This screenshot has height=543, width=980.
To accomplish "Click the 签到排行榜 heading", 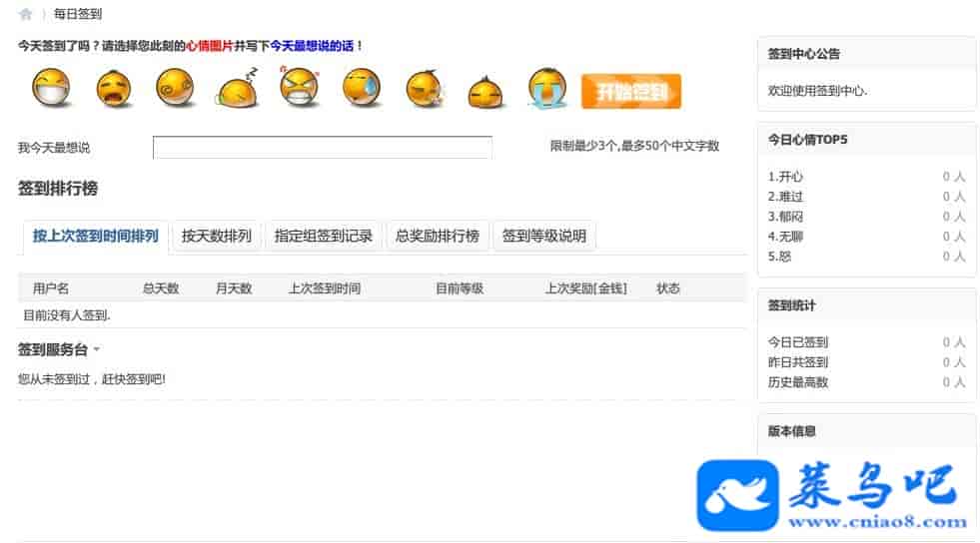I will [x=58, y=189].
